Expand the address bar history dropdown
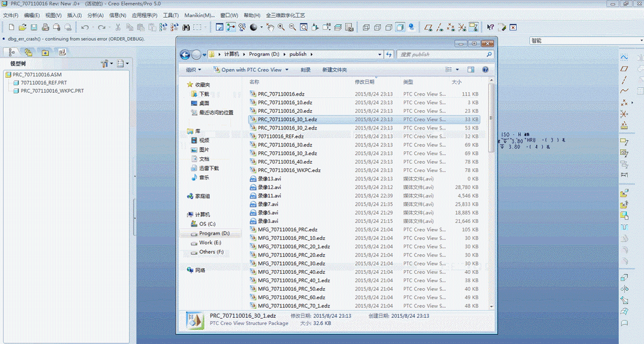The width and height of the screenshot is (644, 344). click(x=380, y=54)
